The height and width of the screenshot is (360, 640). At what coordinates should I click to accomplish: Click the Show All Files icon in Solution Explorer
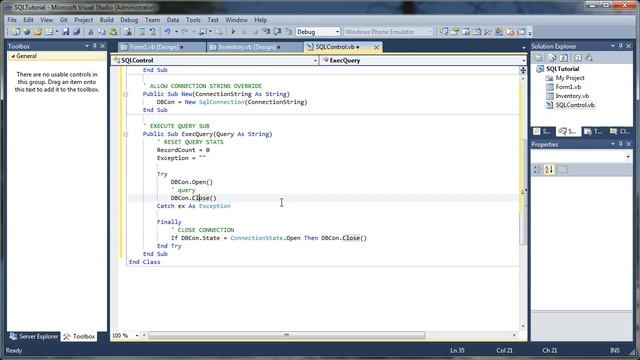552,58
